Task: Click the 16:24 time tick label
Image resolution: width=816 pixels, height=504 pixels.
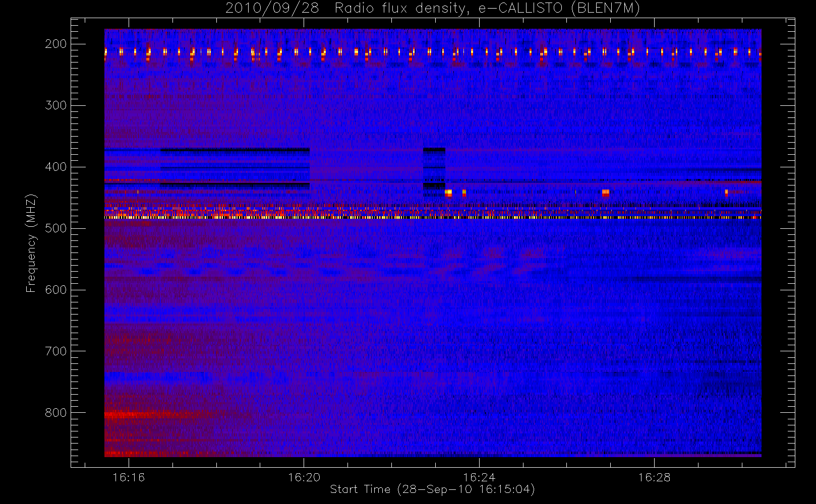Action: point(479,477)
